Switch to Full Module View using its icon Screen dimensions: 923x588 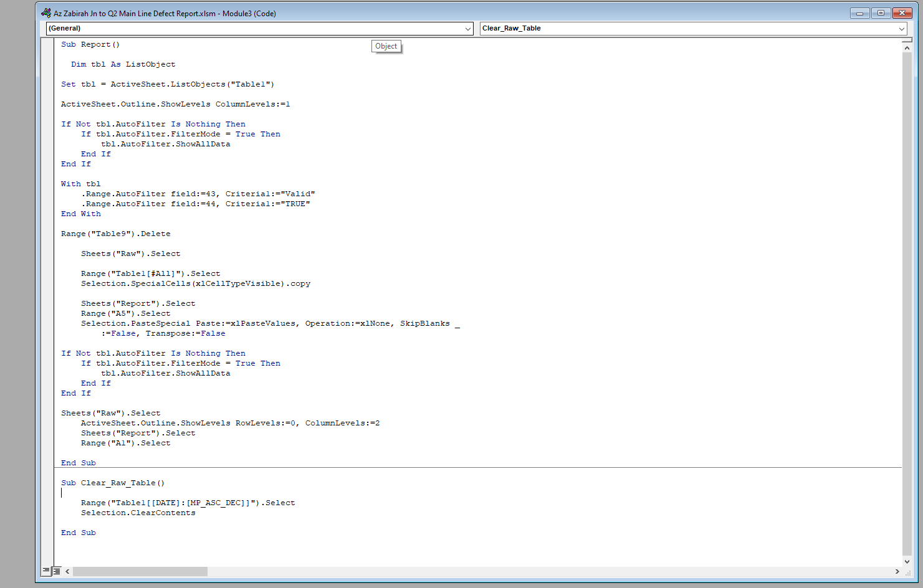pos(56,571)
